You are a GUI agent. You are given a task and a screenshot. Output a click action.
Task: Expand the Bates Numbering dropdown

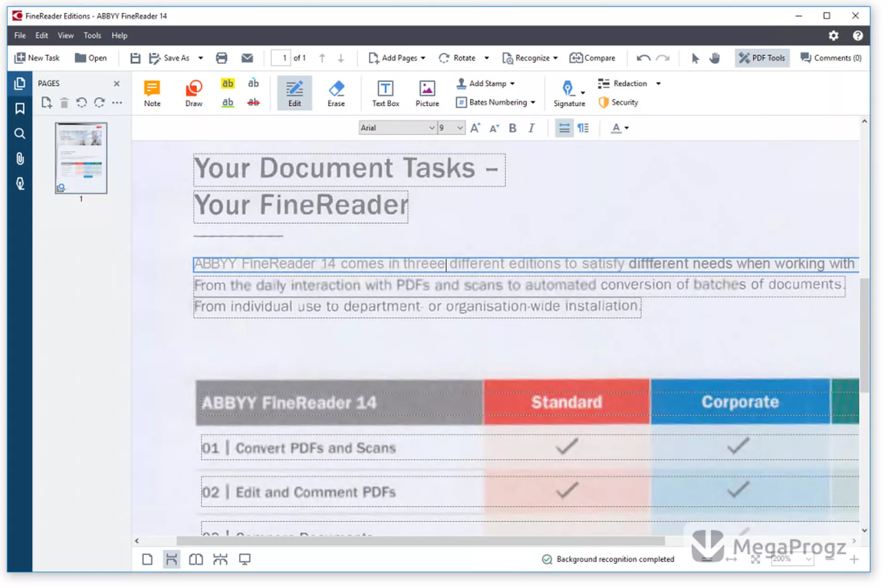point(533,103)
